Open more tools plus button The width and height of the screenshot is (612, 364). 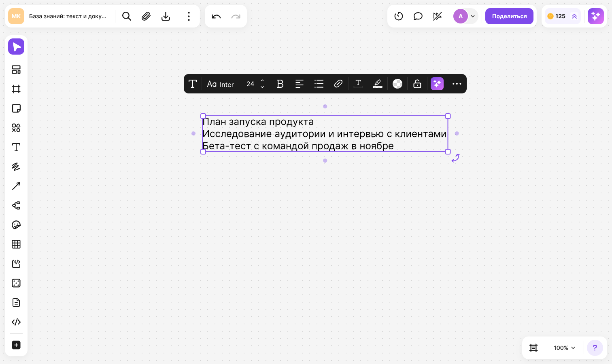coord(16,345)
